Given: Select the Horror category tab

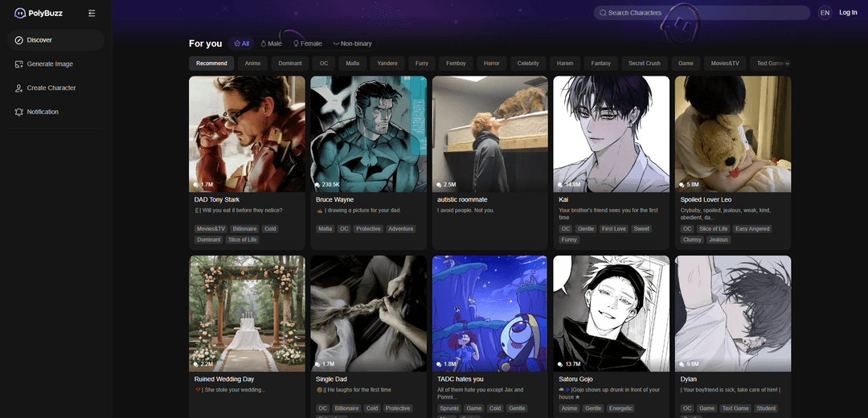Looking at the screenshot, I should pos(491,64).
